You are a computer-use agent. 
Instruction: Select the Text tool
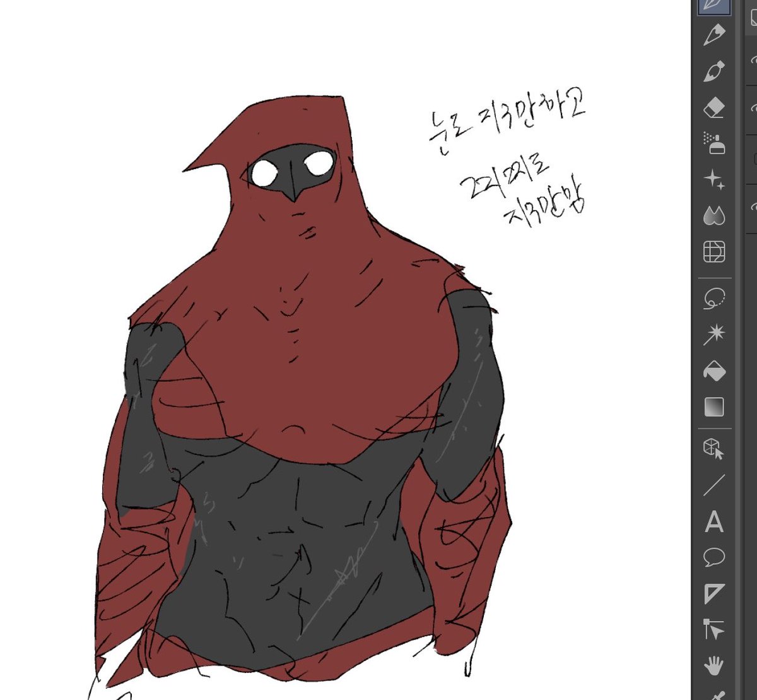coord(714,522)
